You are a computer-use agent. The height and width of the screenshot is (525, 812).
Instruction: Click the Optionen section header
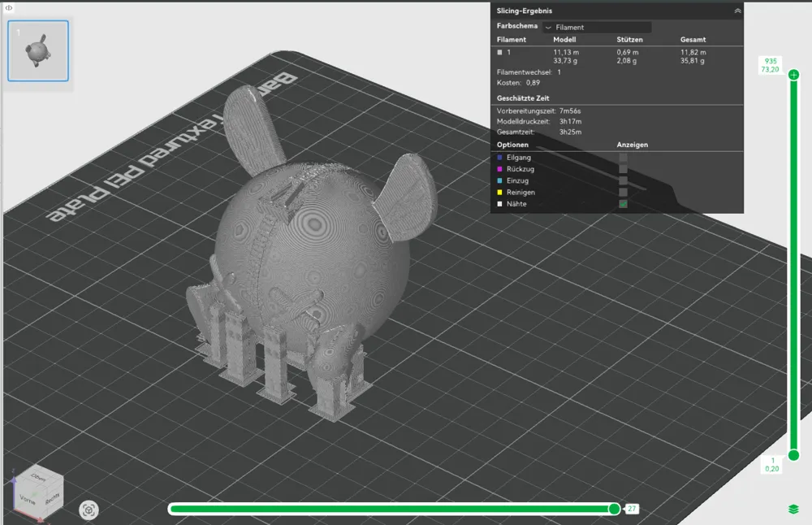[512, 145]
